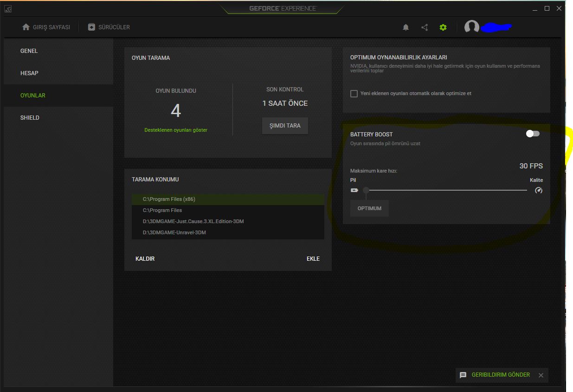Viewport: 573px width, 392px height.
Task: Open the Shield settings section
Action: (30, 118)
